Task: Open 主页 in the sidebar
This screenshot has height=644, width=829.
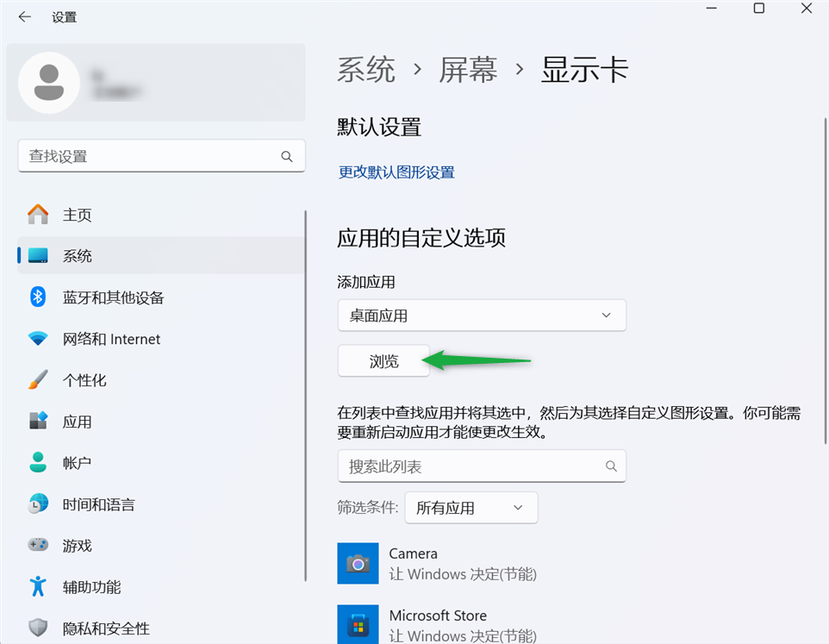Action: 77,215
